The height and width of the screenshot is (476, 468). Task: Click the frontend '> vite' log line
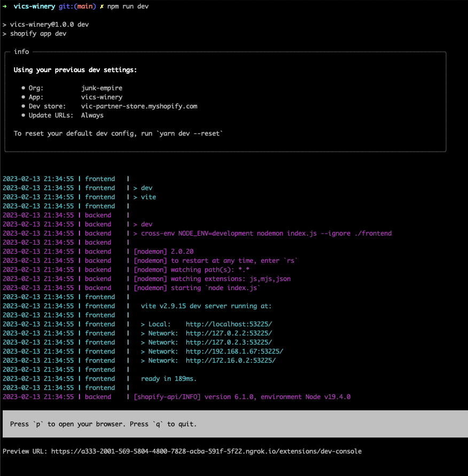[144, 197]
